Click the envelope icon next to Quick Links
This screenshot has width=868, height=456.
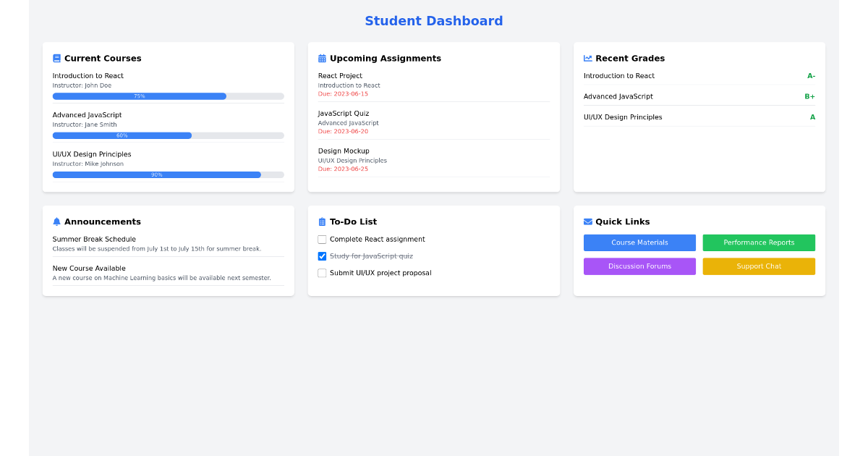point(588,221)
